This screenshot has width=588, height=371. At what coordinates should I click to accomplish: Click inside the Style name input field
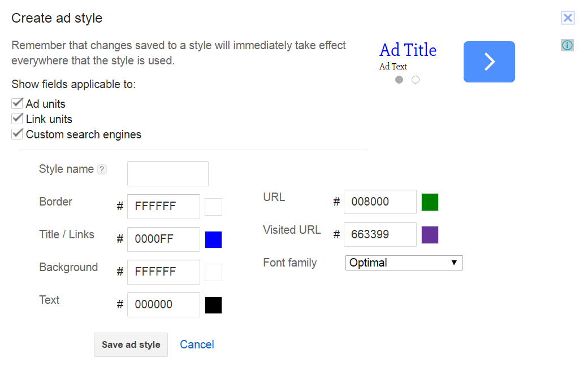tap(167, 173)
